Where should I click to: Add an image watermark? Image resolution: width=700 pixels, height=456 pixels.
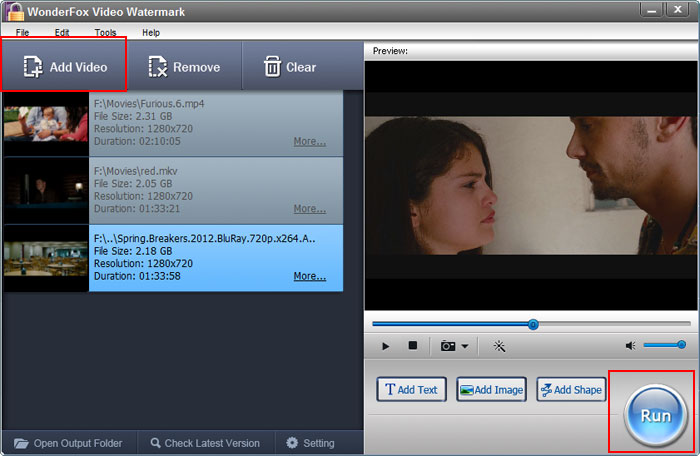tap(492, 389)
